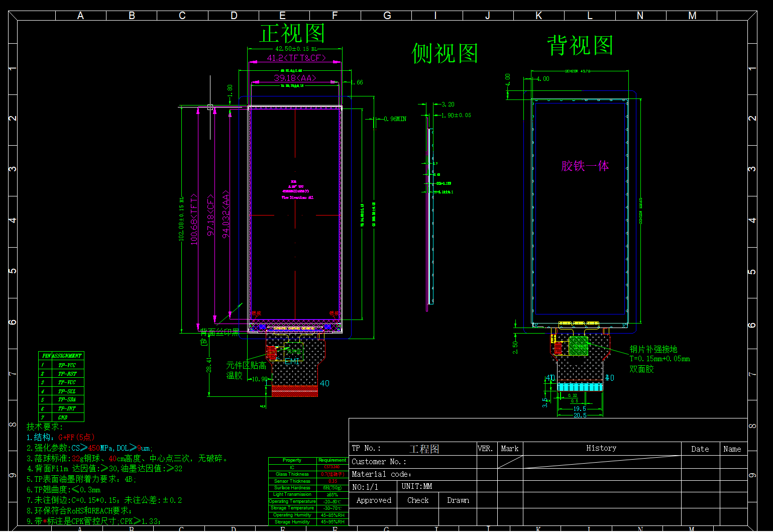Click the 胶铁一体 label in back view
773x532 pixels.
(x=585, y=166)
